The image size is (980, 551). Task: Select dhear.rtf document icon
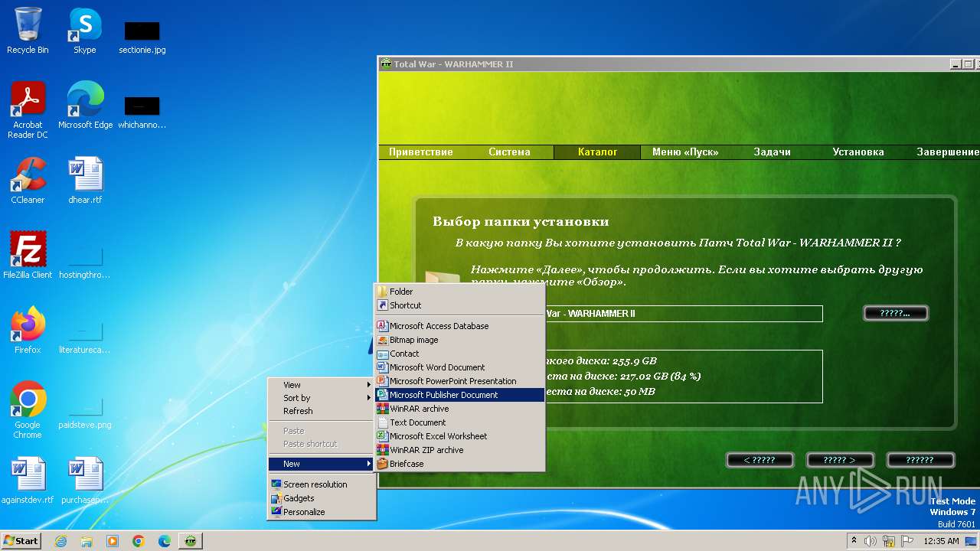click(85, 181)
